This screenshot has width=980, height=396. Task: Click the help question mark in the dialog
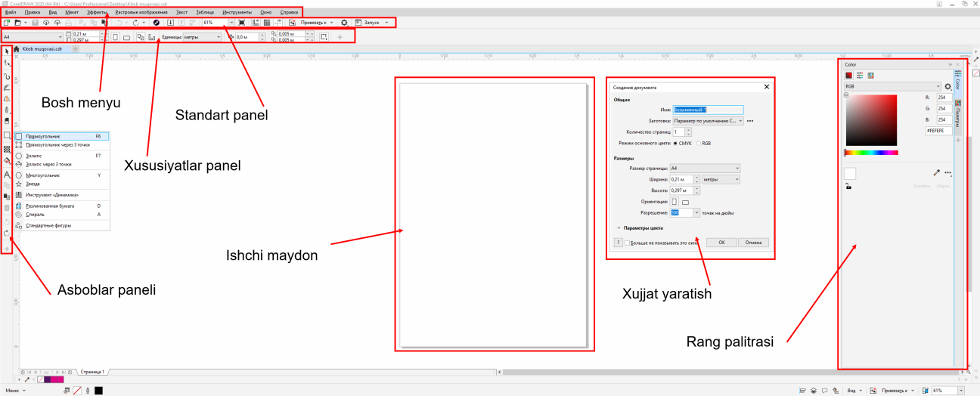(618, 243)
